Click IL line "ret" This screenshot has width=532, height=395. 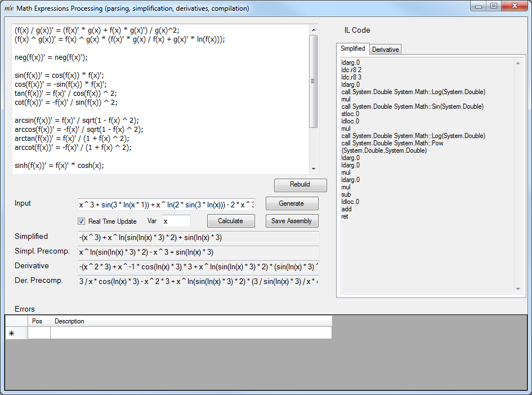point(345,217)
